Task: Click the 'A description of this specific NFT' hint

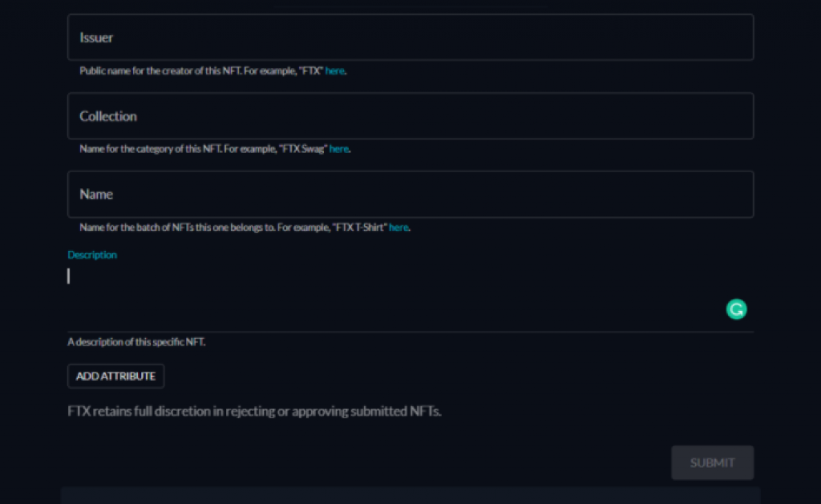Action: click(136, 342)
